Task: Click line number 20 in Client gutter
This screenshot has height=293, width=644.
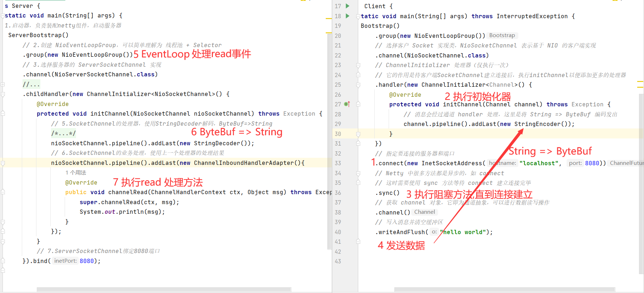Action: pyautogui.click(x=338, y=36)
